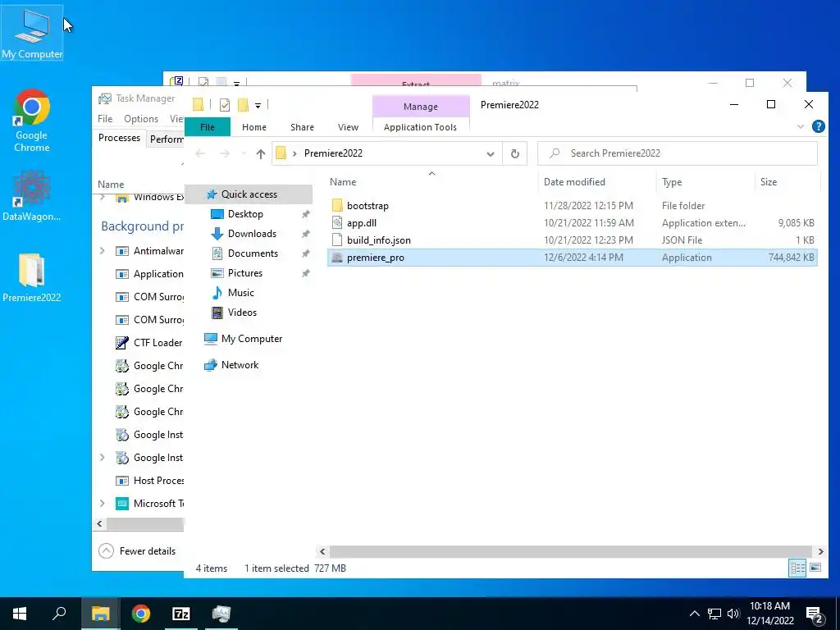Image resolution: width=840 pixels, height=630 pixels.
Task: Select the app.dll file
Action: pos(572,223)
